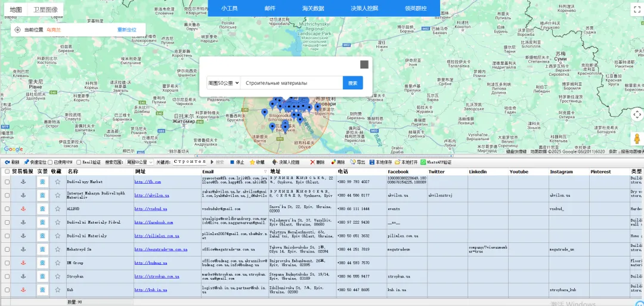The height and width of the screenshot is (306, 644).
Task: Open the http://vsebud.ua link
Action: pyautogui.click(x=151, y=209)
